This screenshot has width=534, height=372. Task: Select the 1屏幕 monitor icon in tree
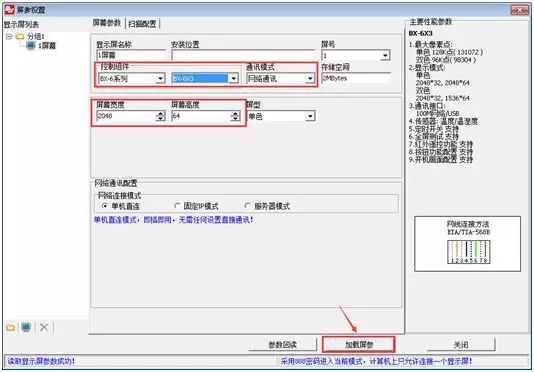31,45
